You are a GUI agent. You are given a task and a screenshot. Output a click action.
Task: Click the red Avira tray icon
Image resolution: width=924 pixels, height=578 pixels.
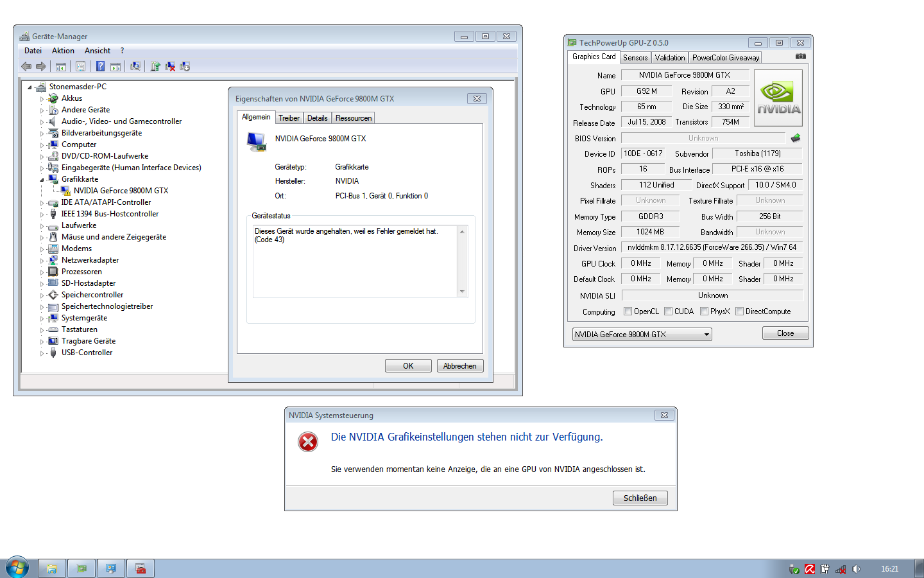coord(810,569)
